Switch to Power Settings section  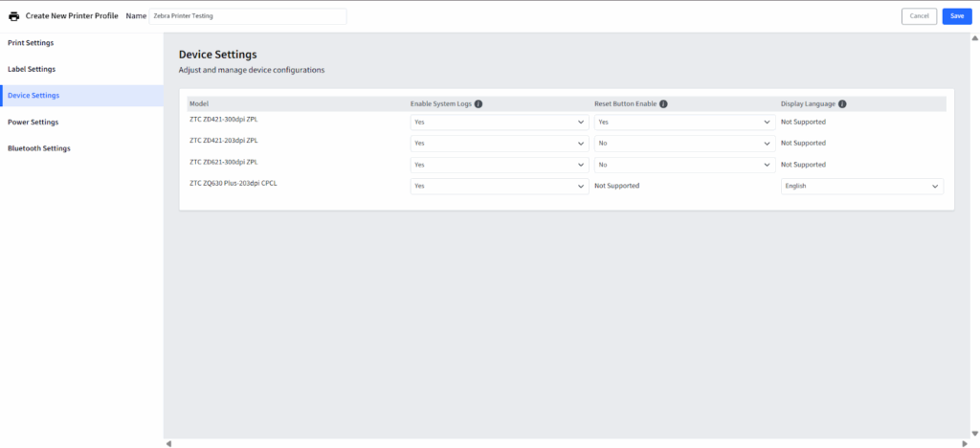[x=33, y=123]
